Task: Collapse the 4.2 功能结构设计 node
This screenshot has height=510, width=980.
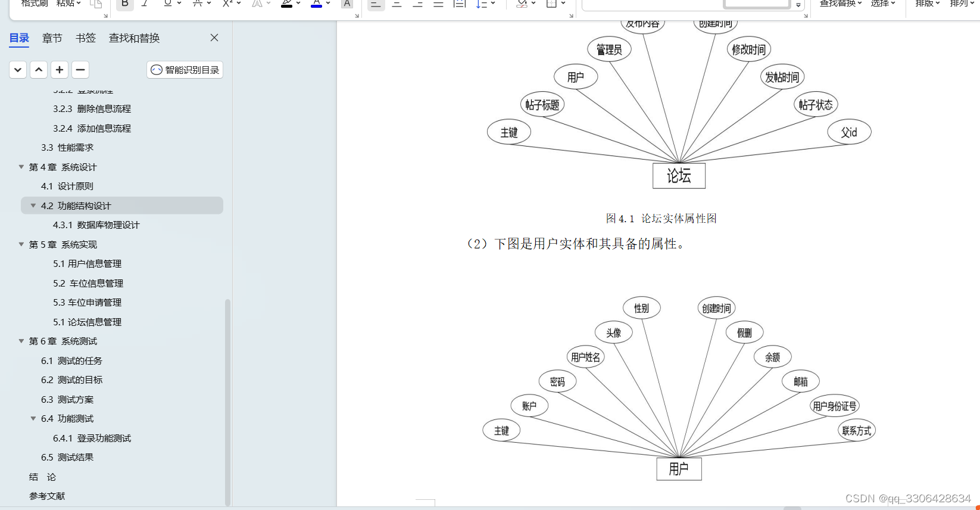Action: [33, 206]
